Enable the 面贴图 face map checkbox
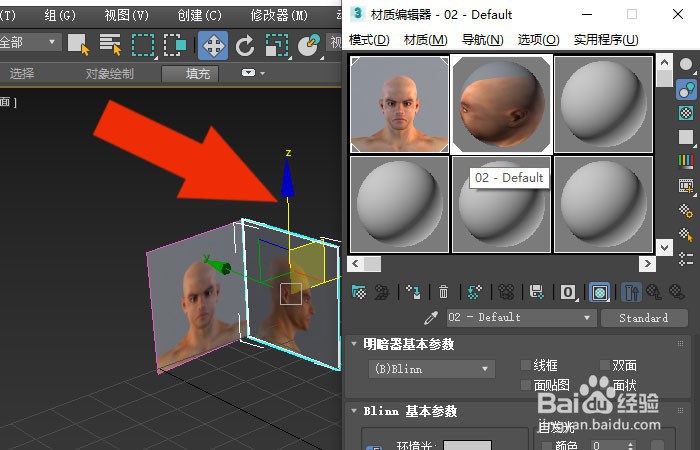700x450 pixels. click(x=526, y=385)
